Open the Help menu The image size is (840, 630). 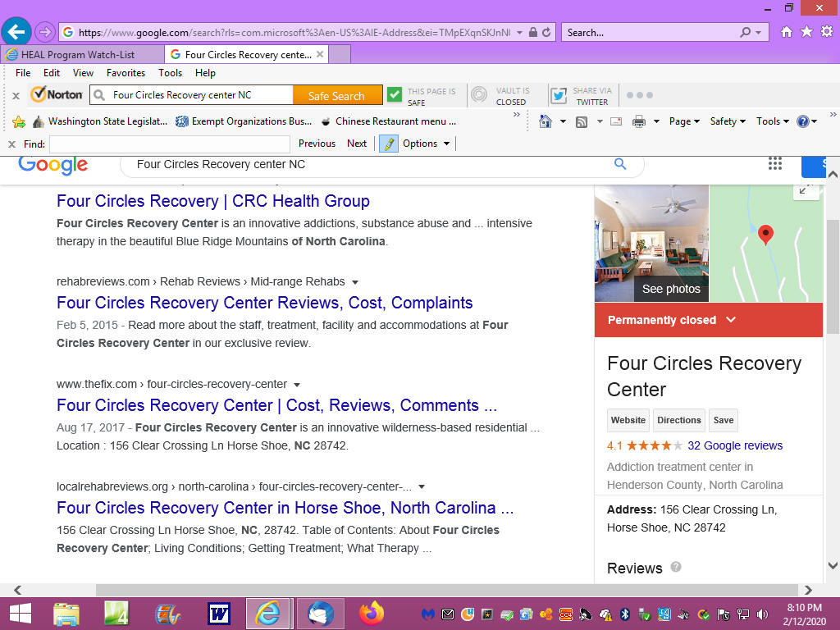click(205, 73)
